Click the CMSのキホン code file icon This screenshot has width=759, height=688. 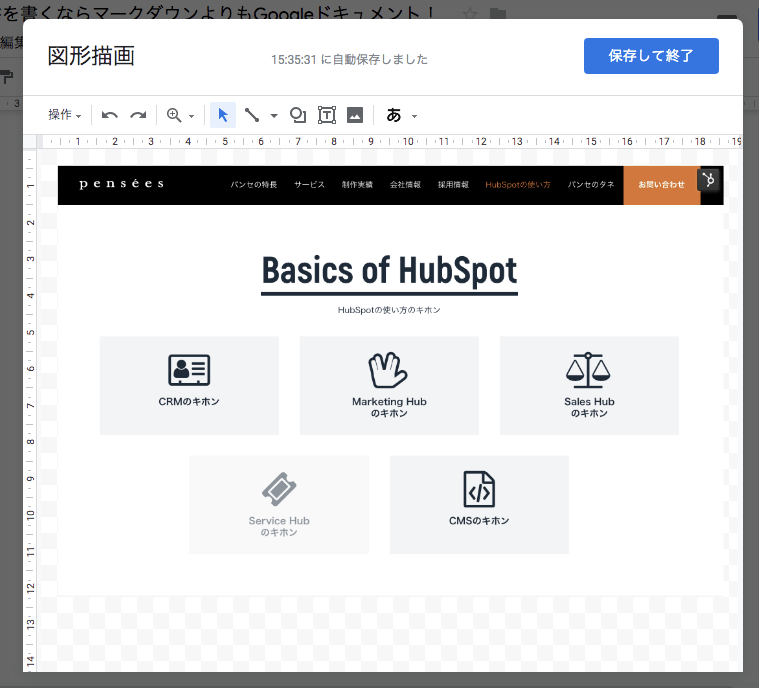click(x=479, y=490)
